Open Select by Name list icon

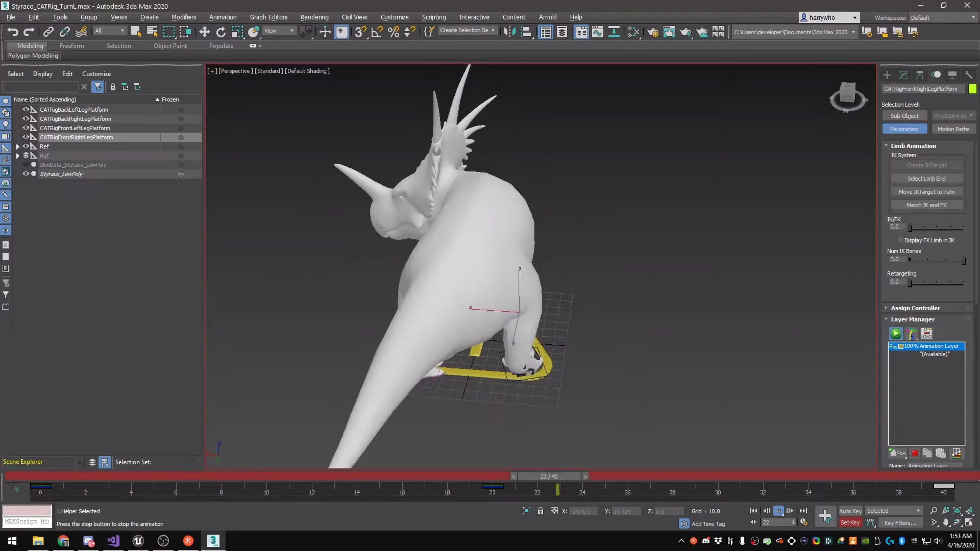[x=152, y=32]
